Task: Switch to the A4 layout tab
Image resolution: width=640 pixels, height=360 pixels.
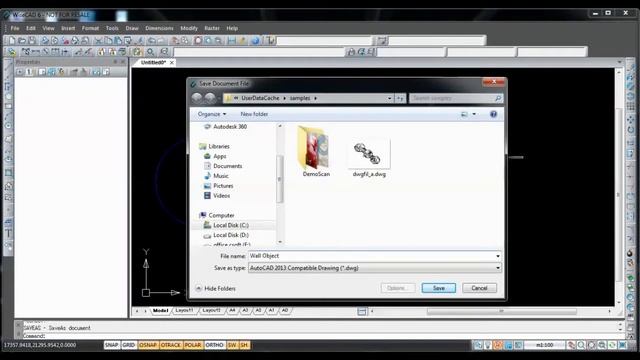Action: [x=232, y=311]
